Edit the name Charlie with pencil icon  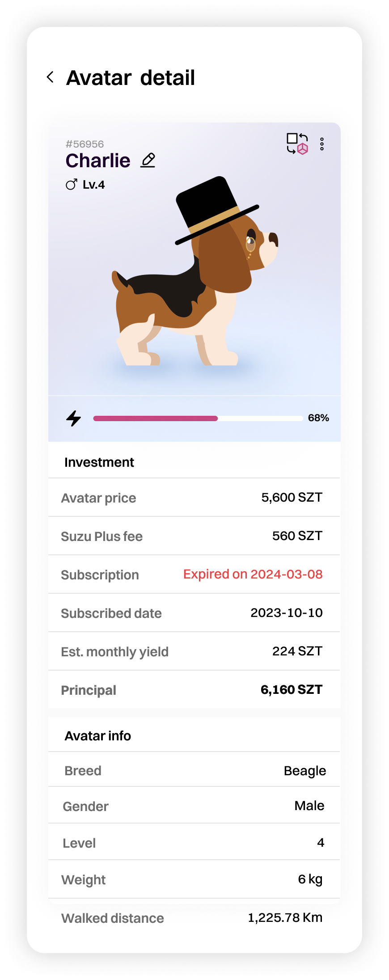tap(148, 160)
